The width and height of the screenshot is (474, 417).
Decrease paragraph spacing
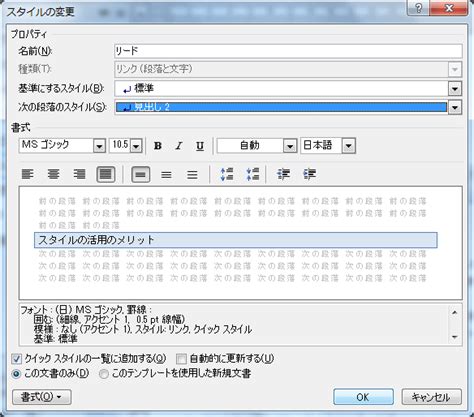coord(253,174)
